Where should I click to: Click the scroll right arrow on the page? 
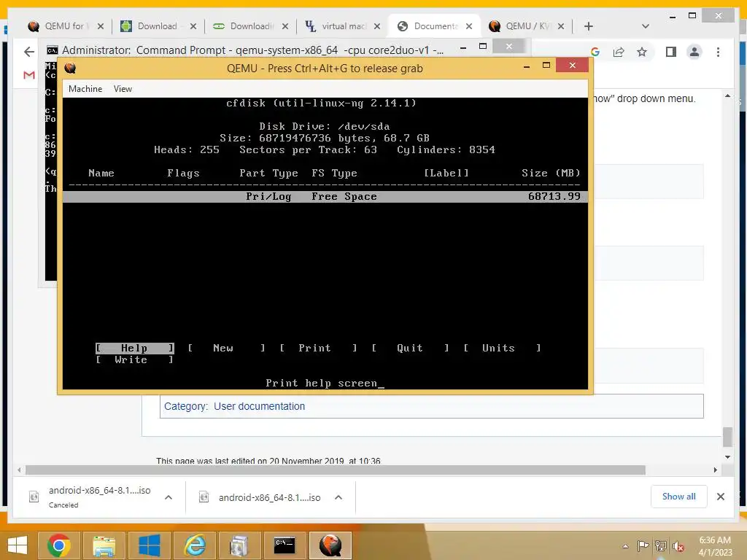tap(715, 470)
